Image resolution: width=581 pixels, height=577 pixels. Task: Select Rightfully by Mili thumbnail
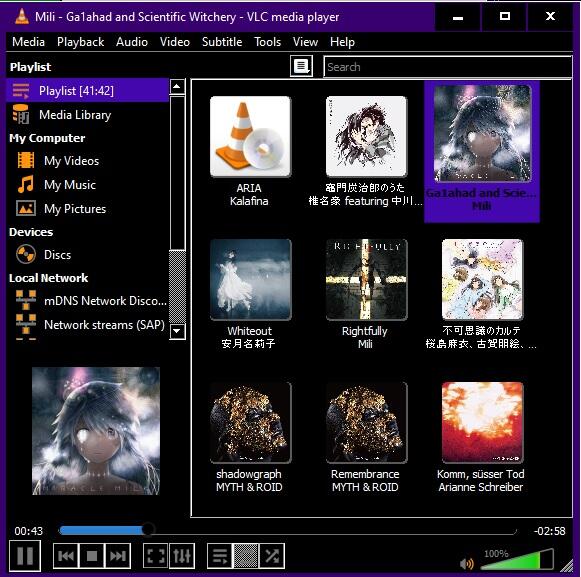pyautogui.click(x=366, y=279)
